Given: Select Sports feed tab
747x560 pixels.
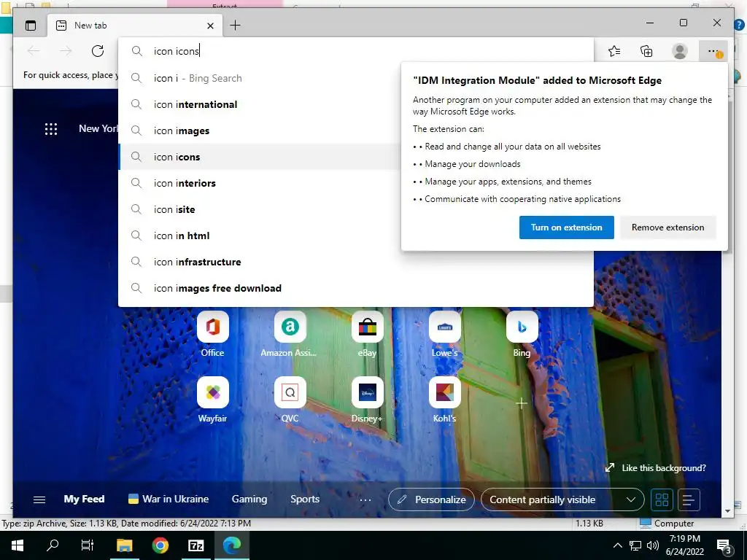Looking at the screenshot, I should coord(305,499).
